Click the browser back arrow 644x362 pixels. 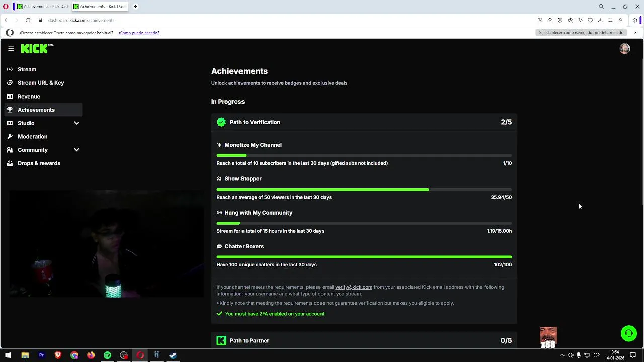tap(6, 20)
